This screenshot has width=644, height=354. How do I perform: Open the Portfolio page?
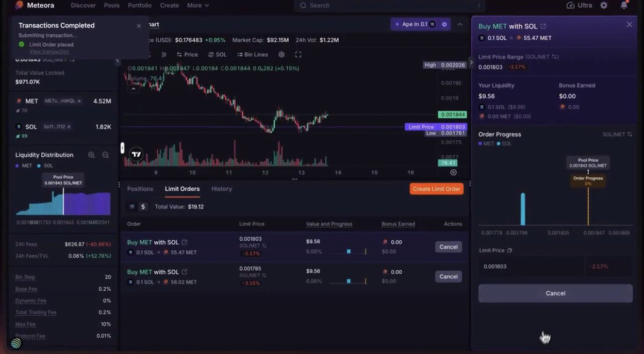click(140, 5)
